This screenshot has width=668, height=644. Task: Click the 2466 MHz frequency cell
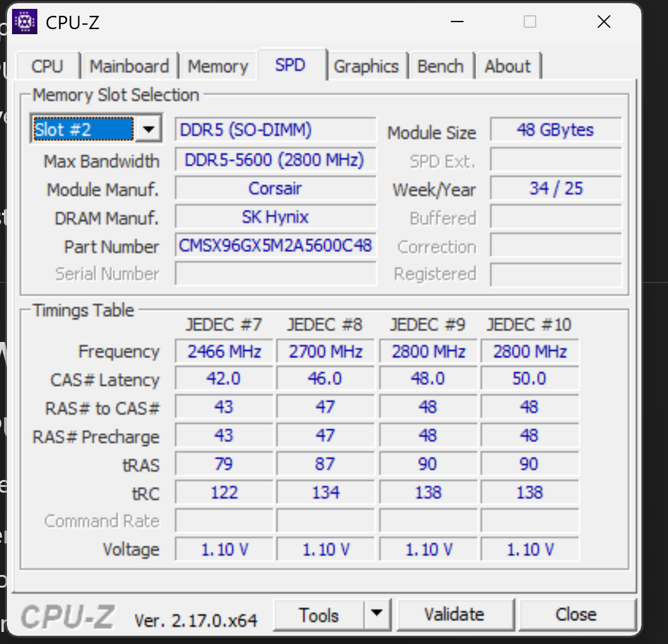click(x=224, y=351)
